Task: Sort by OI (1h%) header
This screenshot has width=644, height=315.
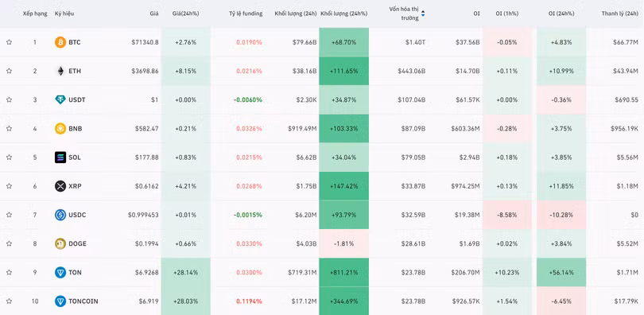Action: [506, 14]
